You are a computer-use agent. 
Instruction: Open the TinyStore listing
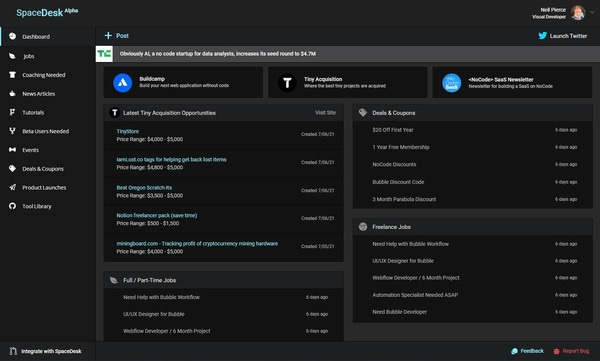127,131
